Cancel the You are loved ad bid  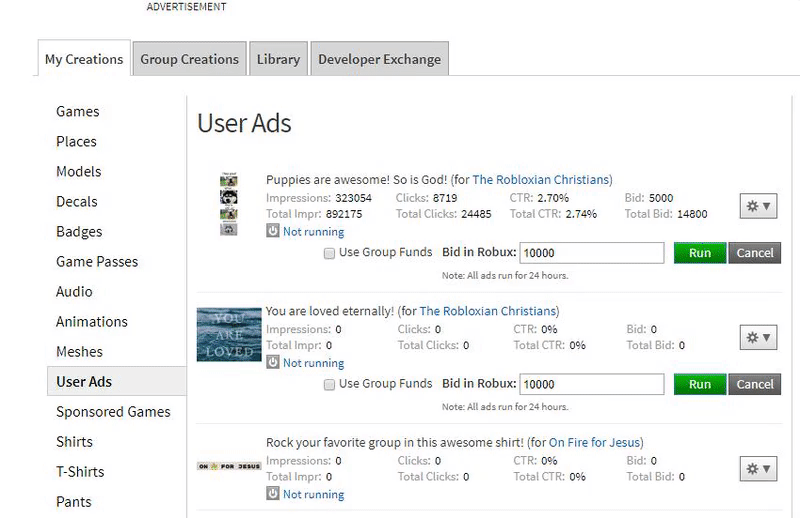tap(754, 384)
